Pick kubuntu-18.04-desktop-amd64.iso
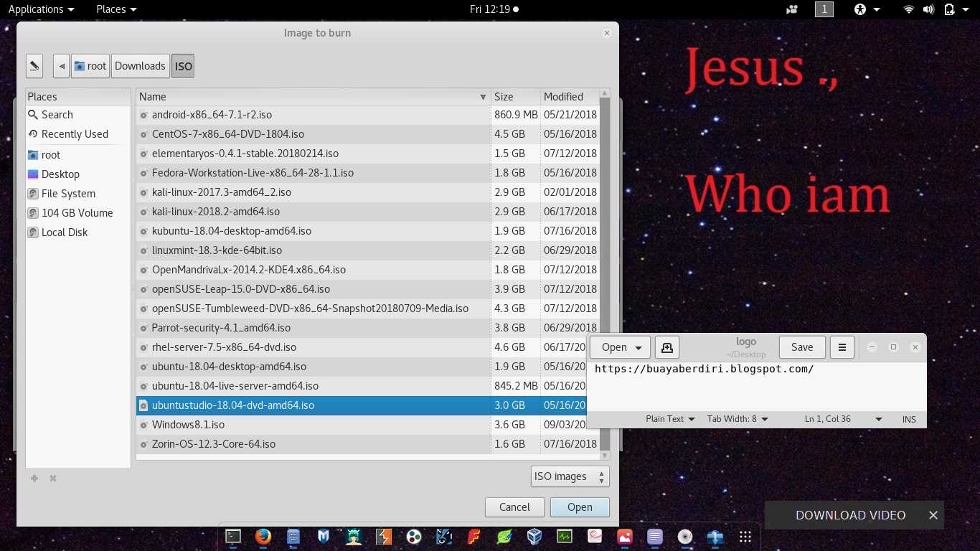Screen dimensions: 980x551 point(368,231)
